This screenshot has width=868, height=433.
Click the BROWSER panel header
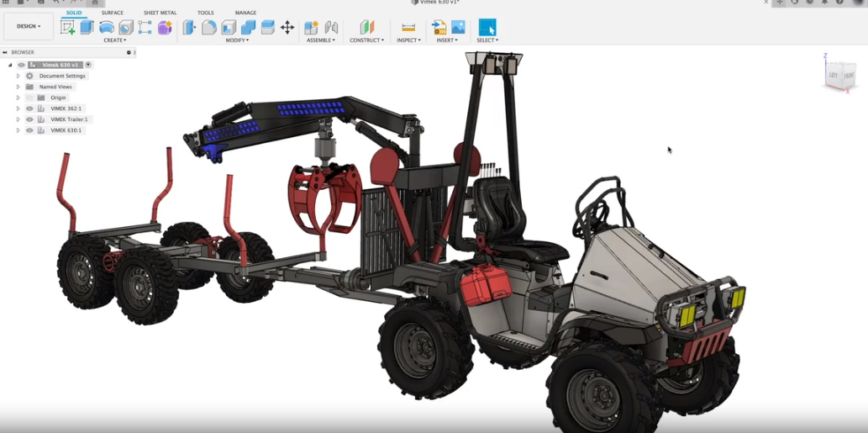[68, 53]
